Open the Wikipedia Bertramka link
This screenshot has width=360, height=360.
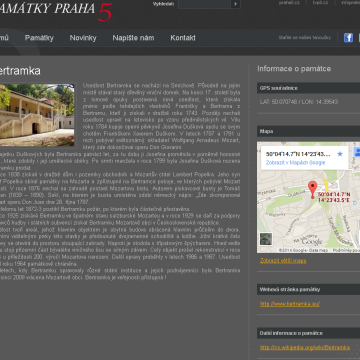(305, 348)
